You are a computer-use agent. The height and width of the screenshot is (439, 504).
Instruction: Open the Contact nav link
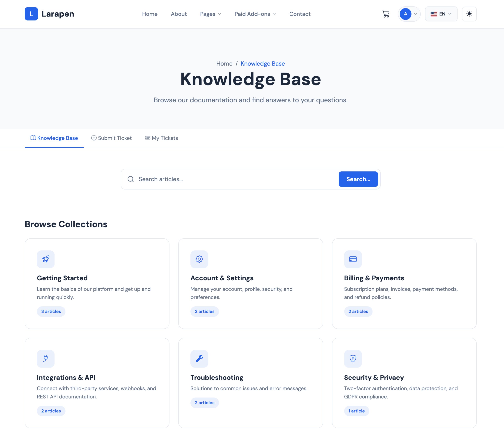(x=300, y=14)
